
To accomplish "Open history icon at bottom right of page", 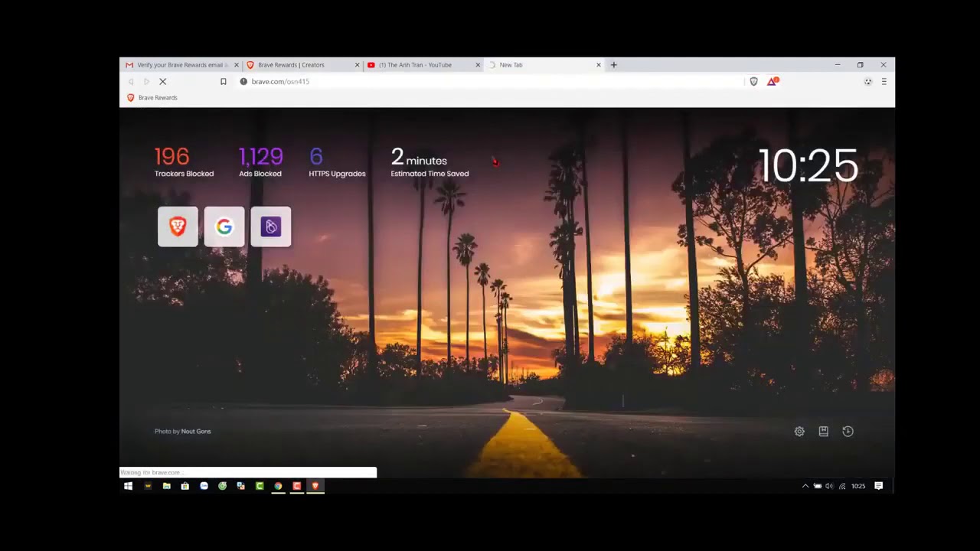I will [x=848, y=432].
